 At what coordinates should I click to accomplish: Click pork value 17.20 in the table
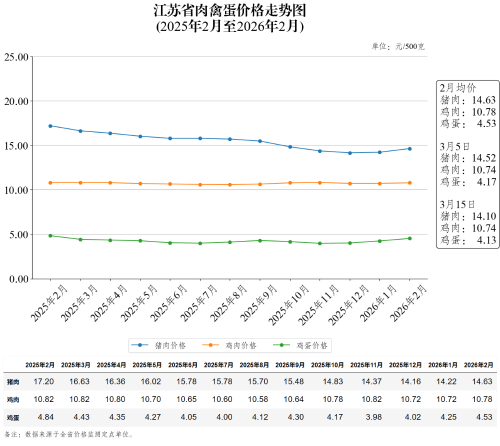[x=44, y=381]
